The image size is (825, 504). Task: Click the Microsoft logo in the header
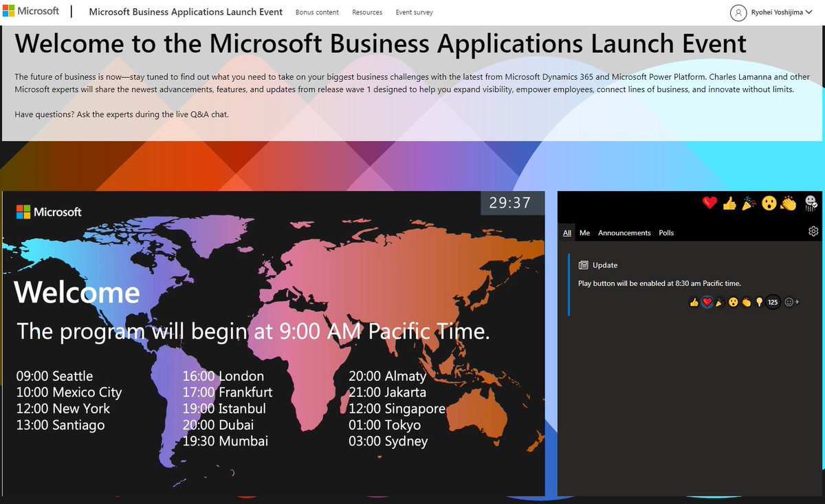pyautogui.click(x=32, y=10)
